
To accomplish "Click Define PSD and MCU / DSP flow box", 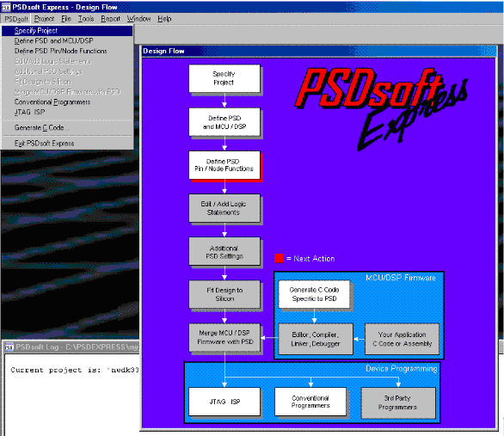I will [x=224, y=122].
